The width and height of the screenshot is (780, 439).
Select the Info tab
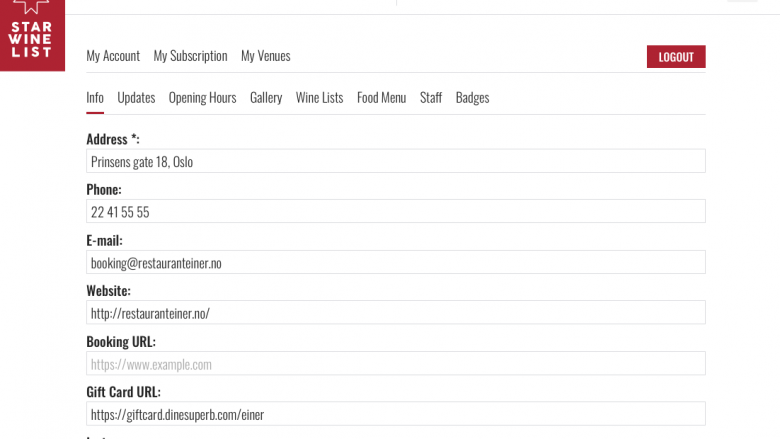[x=95, y=97]
